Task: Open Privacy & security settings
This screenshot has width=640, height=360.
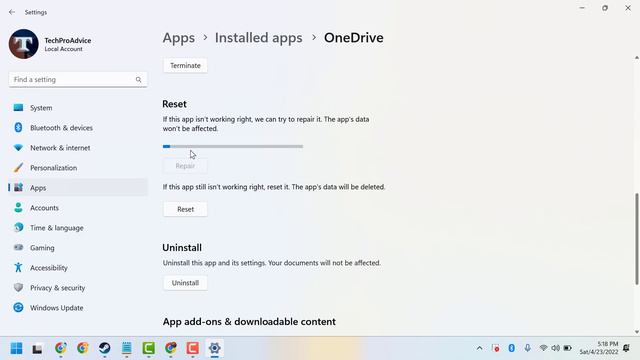Action: click(x=78, y=288)
